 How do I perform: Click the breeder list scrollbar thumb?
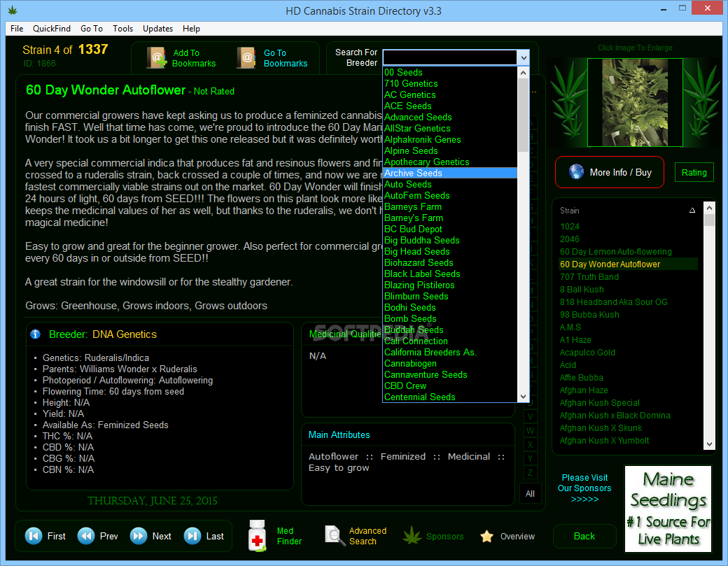524,115
